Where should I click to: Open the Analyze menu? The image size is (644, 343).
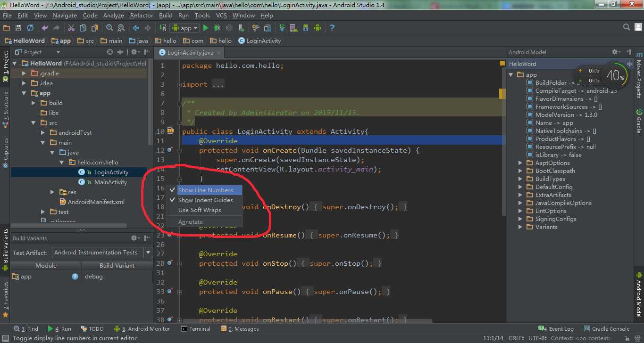click(114, 15)
